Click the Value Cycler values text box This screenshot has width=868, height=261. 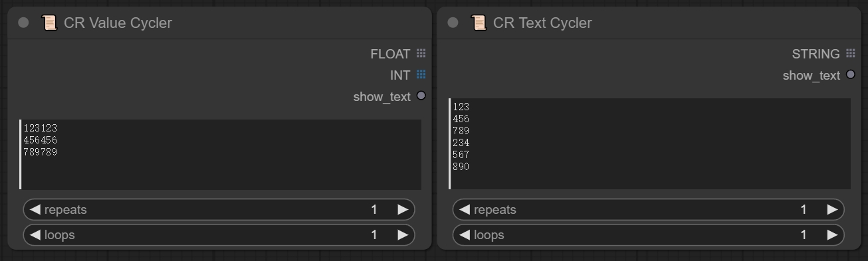[x=221, y=154]
